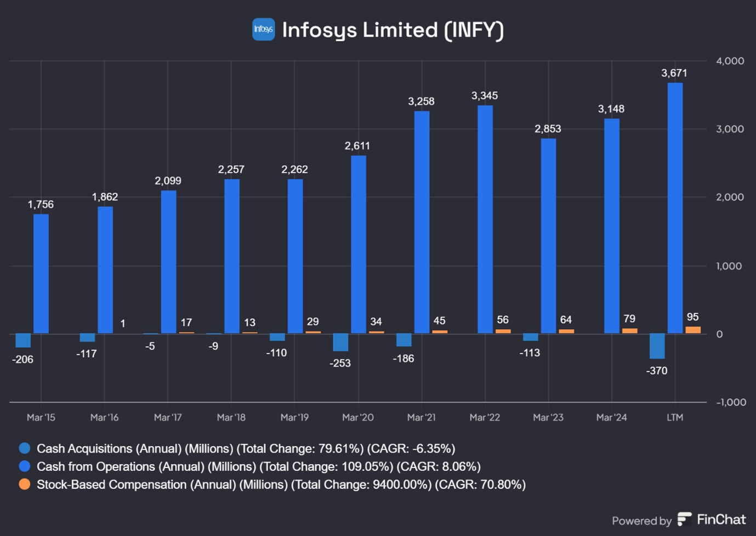756x536 pixels.
Task: Click the Mar '17 x-axis label
Action: [x=168, y=417]
